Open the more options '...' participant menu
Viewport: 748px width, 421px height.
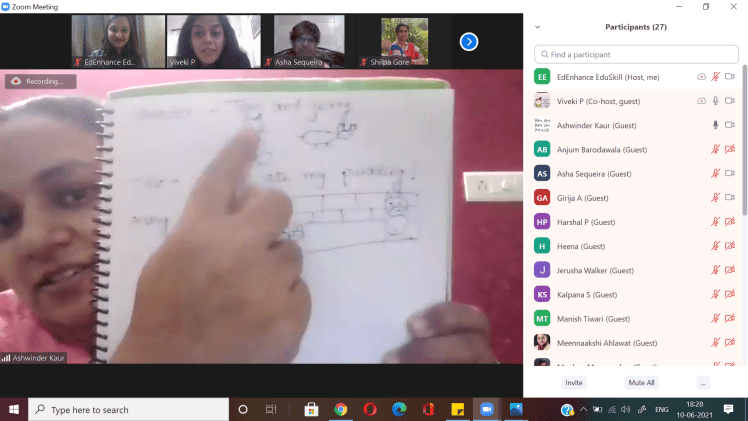pyautogui.click(x=703, y=382)
